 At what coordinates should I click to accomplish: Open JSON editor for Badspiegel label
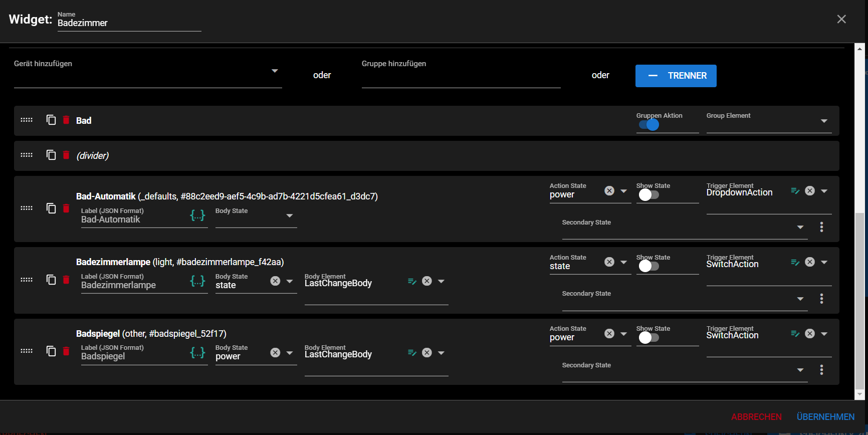pyautogui.click(x=197, y=353)
